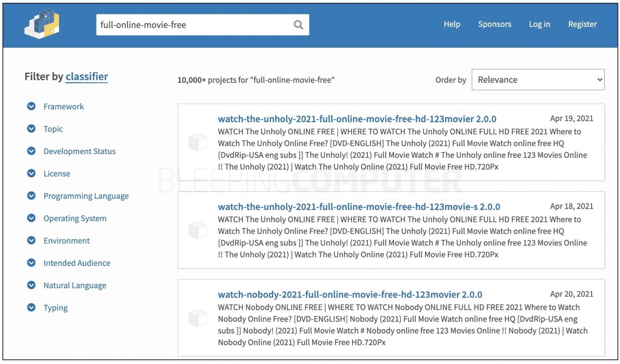Open watch-nobody-2021 project title link

(350, 295)
